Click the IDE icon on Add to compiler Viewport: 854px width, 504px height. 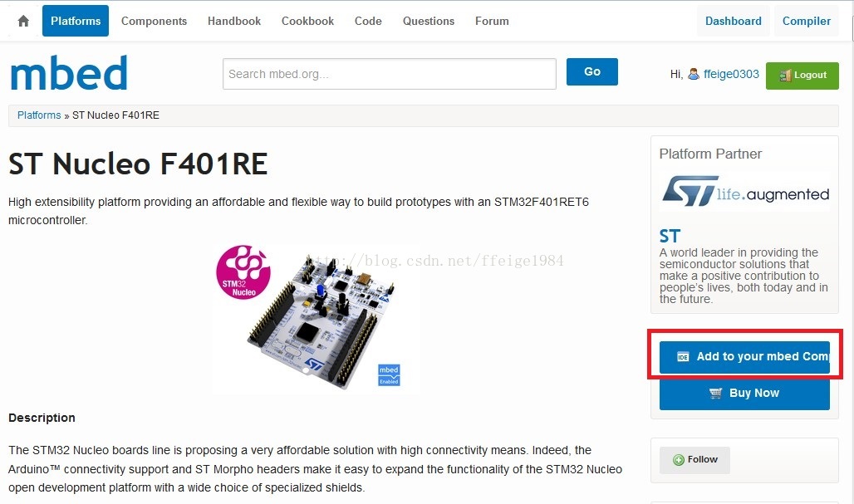pyautogui.click(x=683, y=357)
